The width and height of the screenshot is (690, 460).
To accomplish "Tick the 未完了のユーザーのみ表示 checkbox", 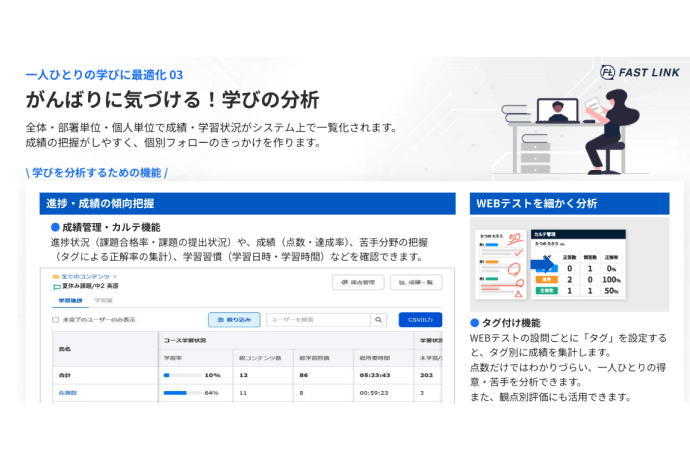I will pos(55,320).
